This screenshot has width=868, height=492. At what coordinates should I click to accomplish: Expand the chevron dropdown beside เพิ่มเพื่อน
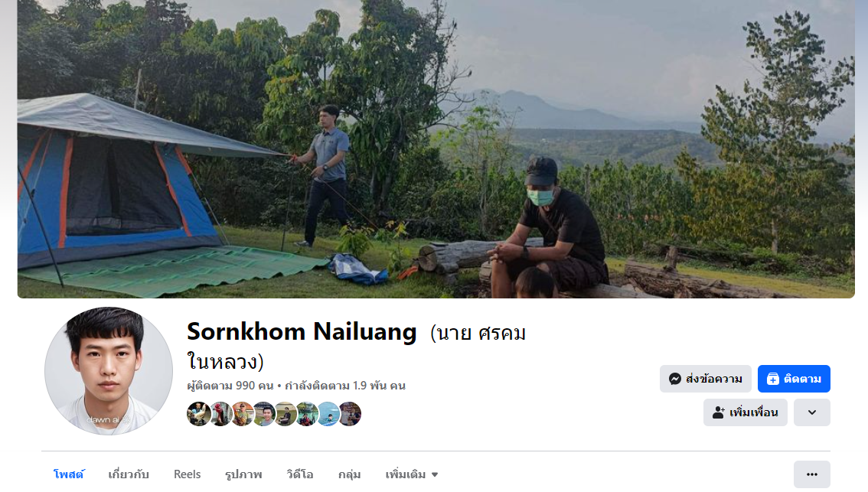coord(811,412)
